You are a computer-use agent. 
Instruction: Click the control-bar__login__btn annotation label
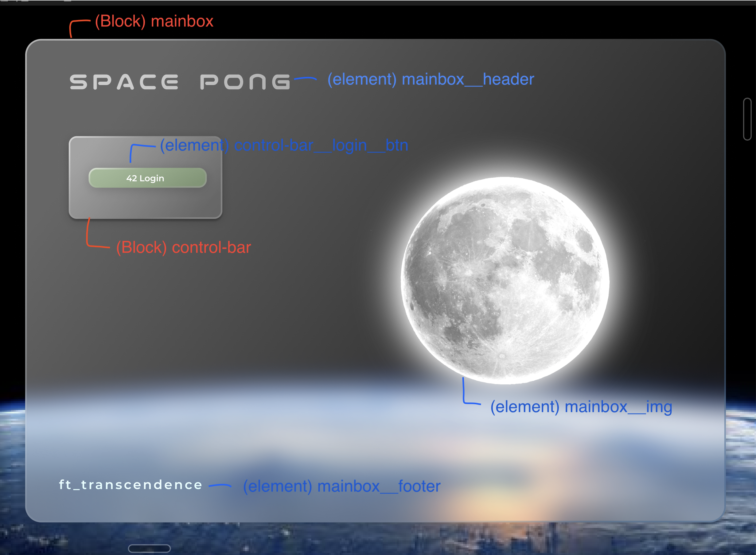coord(284,145)
